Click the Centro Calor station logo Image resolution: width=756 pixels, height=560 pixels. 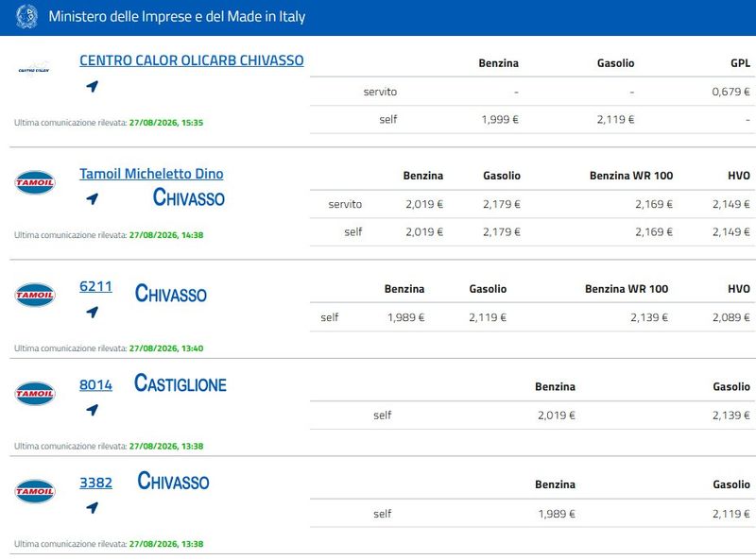tap(34, 70)
